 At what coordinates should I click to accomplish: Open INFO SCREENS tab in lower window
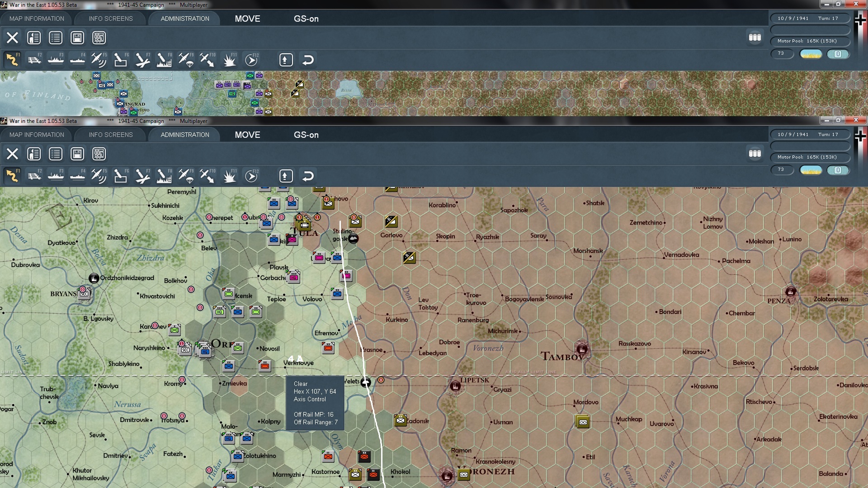point(111,135)
